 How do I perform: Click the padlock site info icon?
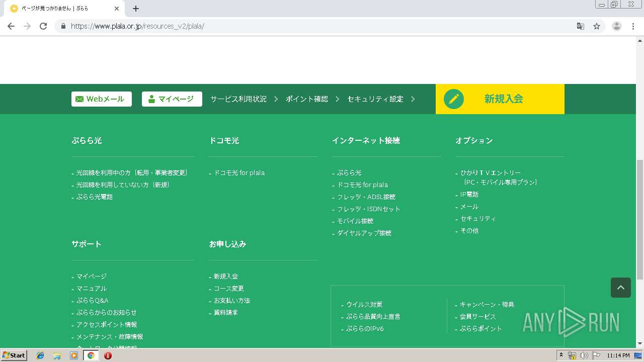(63, 26)
